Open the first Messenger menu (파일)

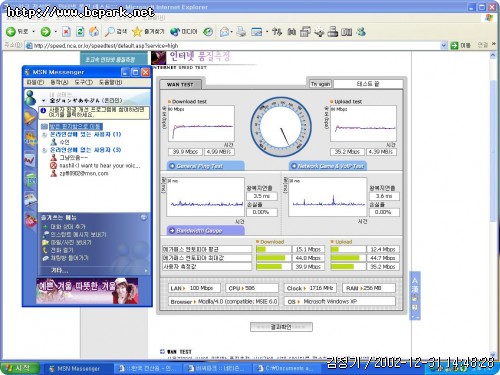(35, 82)
